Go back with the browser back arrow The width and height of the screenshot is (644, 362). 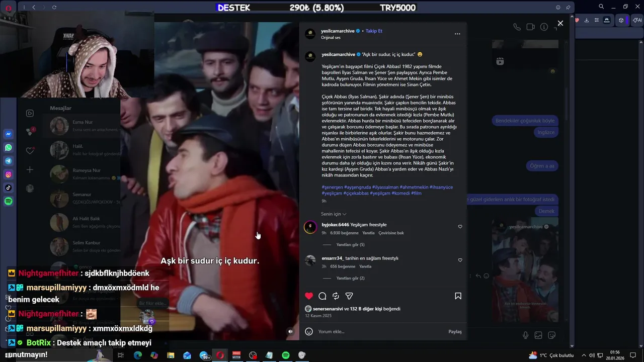[34, 7]
